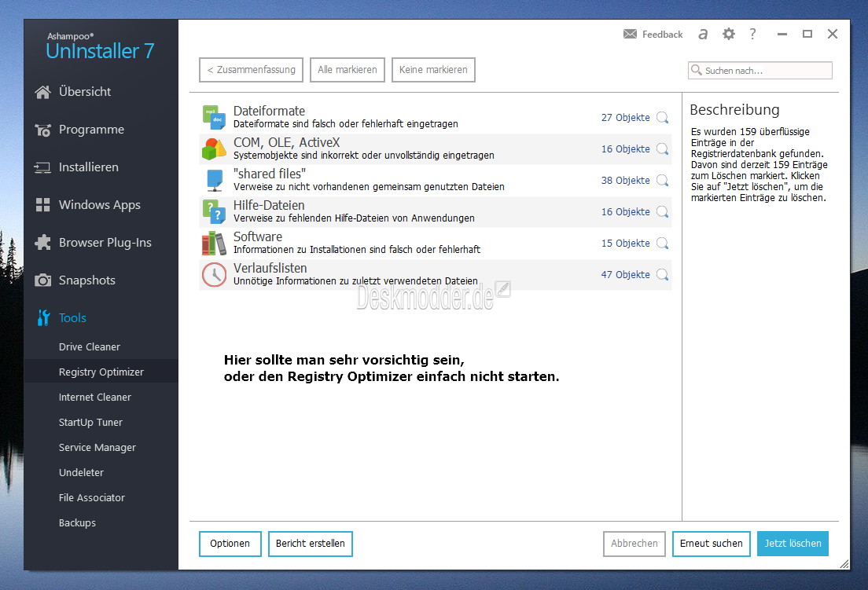Viewport: 868px width, 590px height.
Task: Open the Undeleter tool
Action: 81,473
